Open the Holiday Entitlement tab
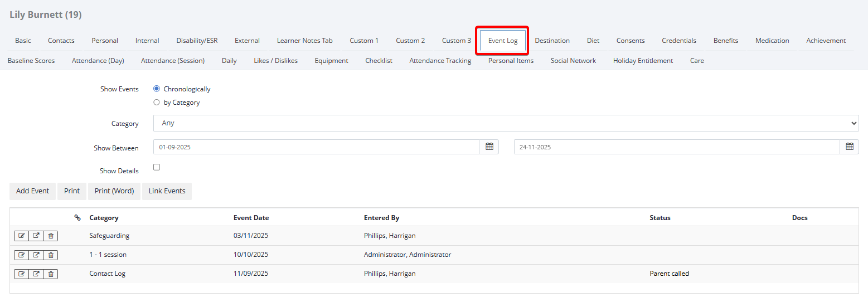 coord(643,61)
